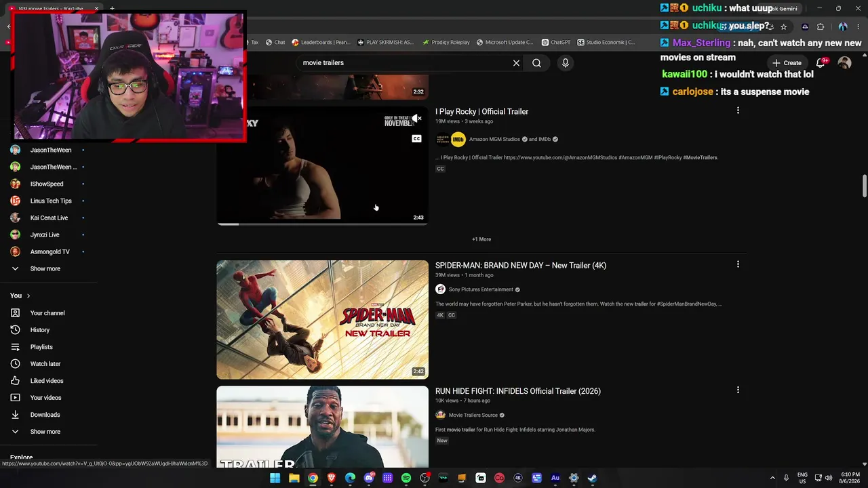Open Steam from the taskbar

point(592,478)
